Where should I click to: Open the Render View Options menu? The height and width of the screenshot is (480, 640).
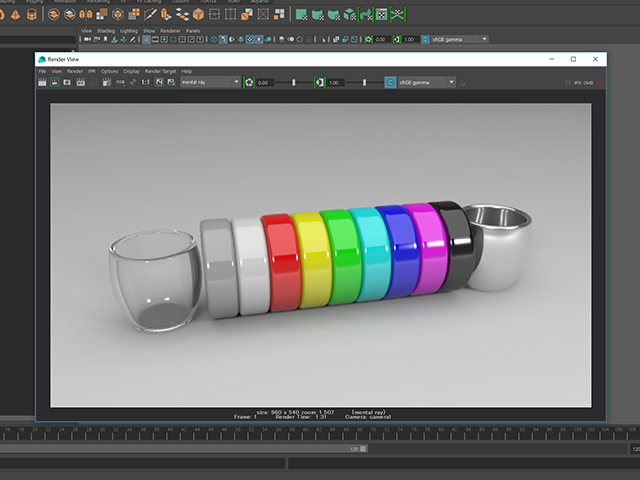[x=109, y=71]
